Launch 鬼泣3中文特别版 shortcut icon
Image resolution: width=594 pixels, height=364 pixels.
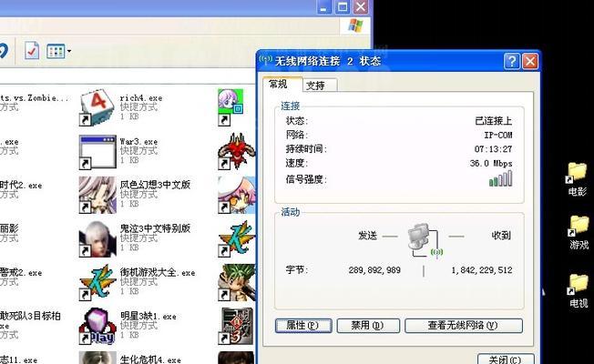(97, 238)
